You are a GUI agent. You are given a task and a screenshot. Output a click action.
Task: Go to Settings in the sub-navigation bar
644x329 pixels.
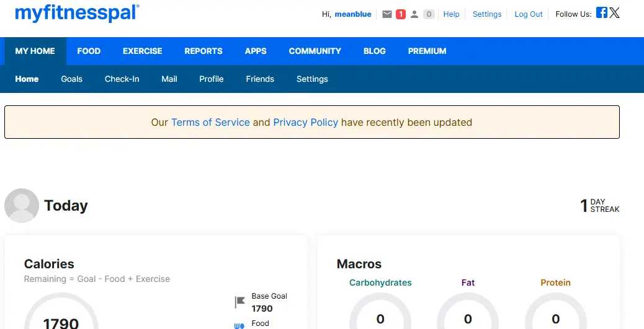tap(312, 79)
